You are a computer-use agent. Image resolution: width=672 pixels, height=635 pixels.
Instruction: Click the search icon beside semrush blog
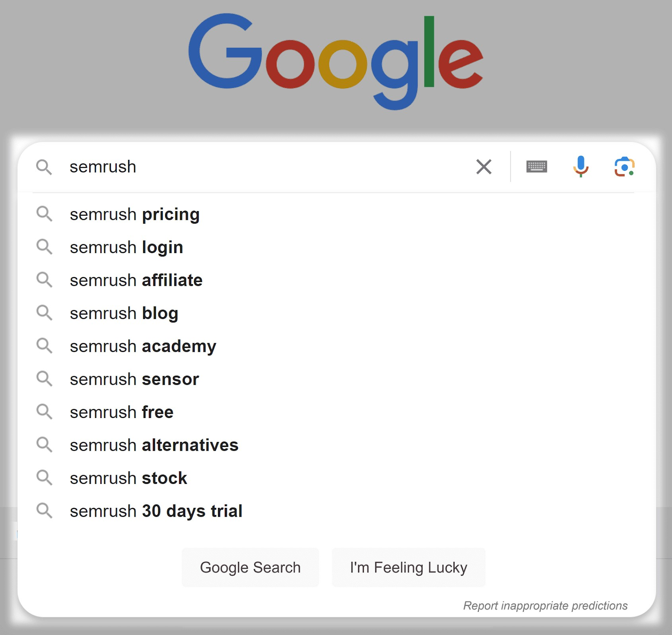pos(45,313)
